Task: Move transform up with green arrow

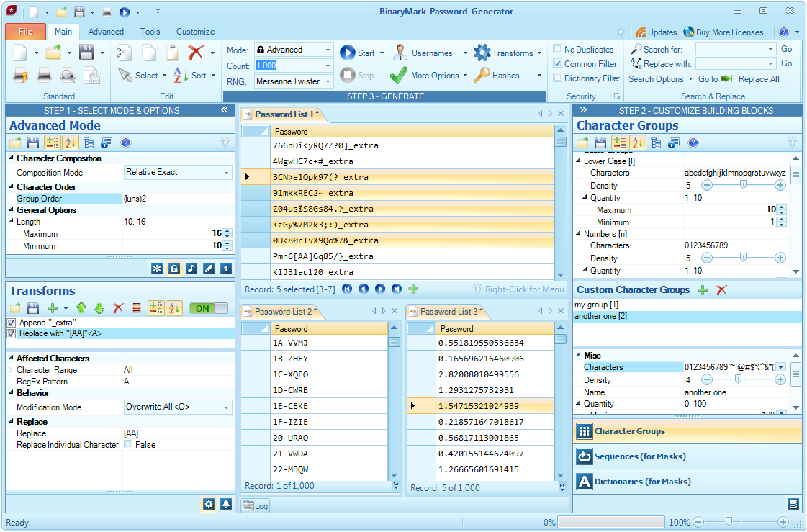Action: coord(81,308)
